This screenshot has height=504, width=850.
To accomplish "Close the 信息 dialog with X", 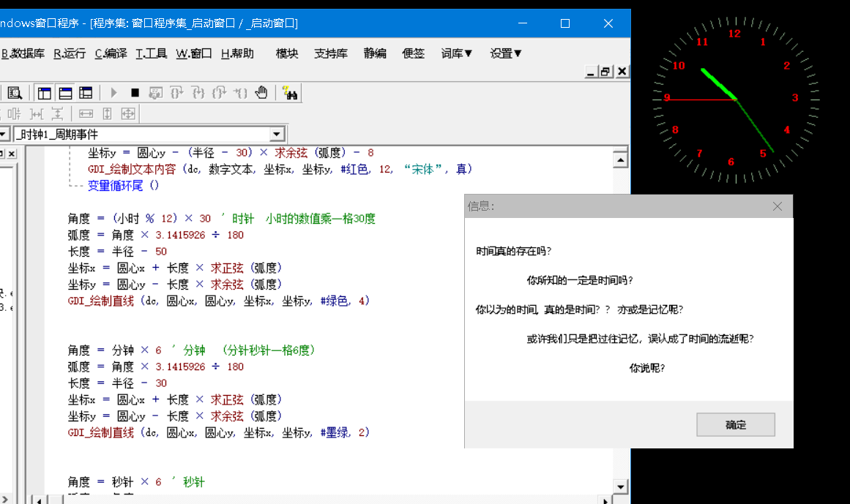I will pos(778,206).
